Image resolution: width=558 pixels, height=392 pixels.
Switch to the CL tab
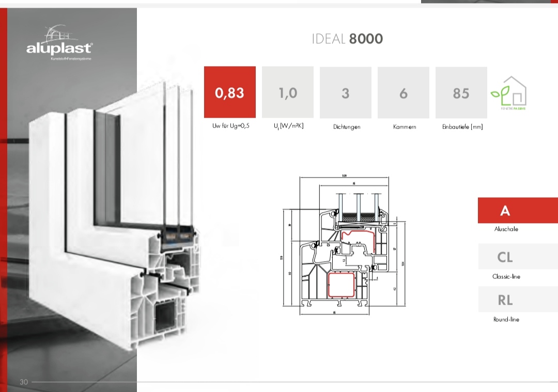coord(517,257)
